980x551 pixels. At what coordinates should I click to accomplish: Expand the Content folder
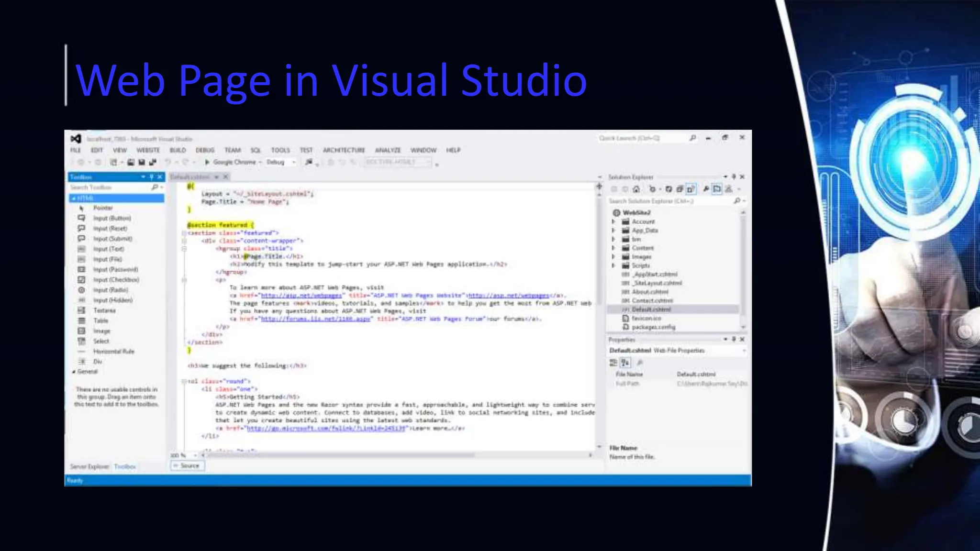tap(613, 248)
